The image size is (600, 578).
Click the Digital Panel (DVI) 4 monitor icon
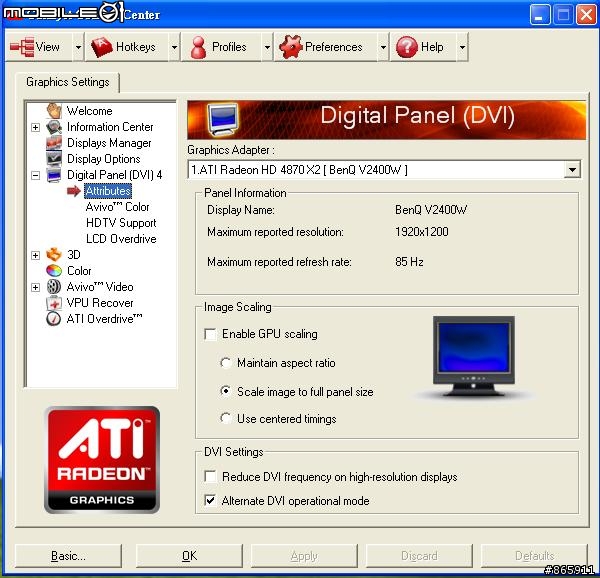pyautogui.click(x=54, y=175)
